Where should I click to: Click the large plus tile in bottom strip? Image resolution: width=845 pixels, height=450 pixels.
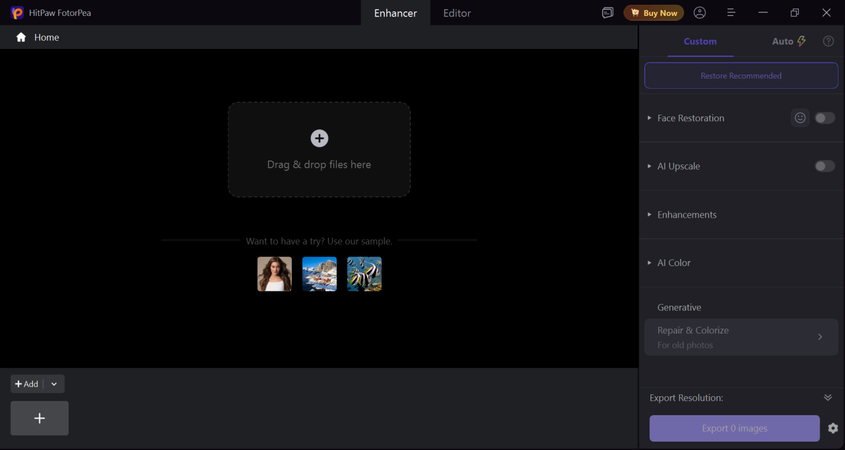[x=39, y=418]
